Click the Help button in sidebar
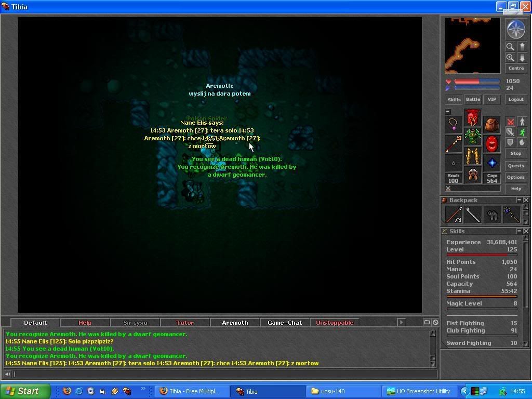 pyautogui.click(x=516, y=189)
